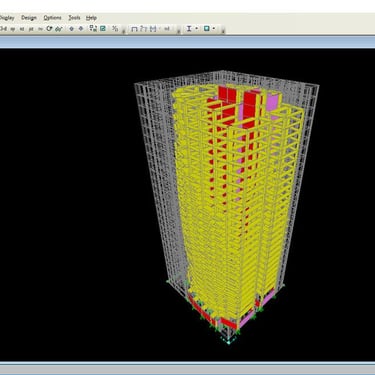Switch to 3-d view toolbar icon
The height and width of the screenshot is (375, 375).
point(3,29)
